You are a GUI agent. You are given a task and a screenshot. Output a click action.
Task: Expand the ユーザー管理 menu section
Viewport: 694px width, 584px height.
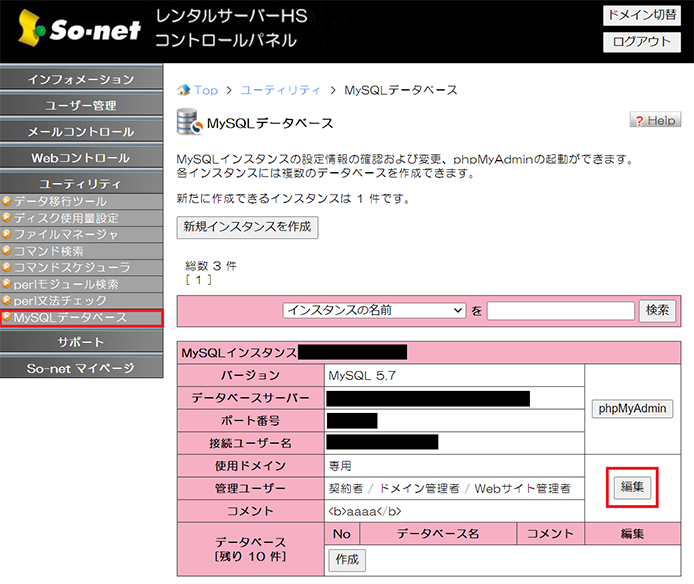pyautogui.click(x=80, y=105)
